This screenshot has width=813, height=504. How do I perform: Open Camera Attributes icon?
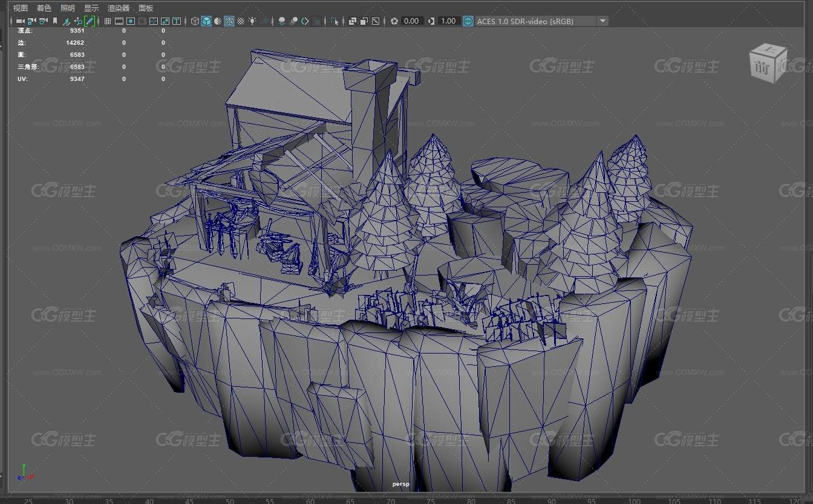(43, 21)
